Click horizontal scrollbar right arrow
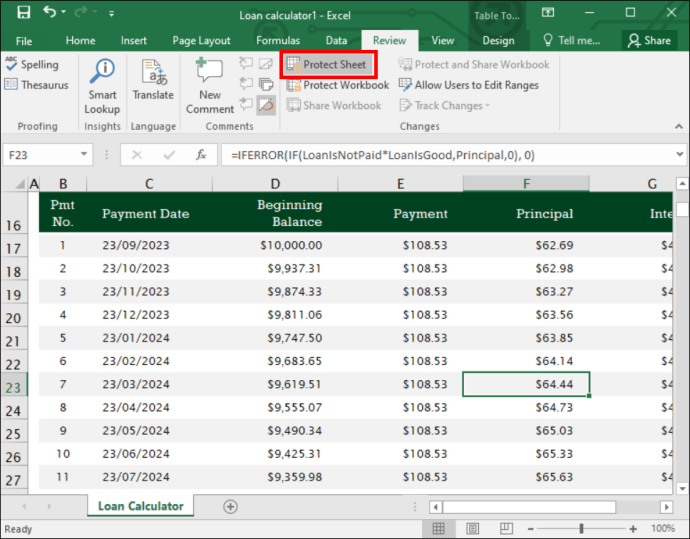The image size is (690, 539). click(667, 507)
